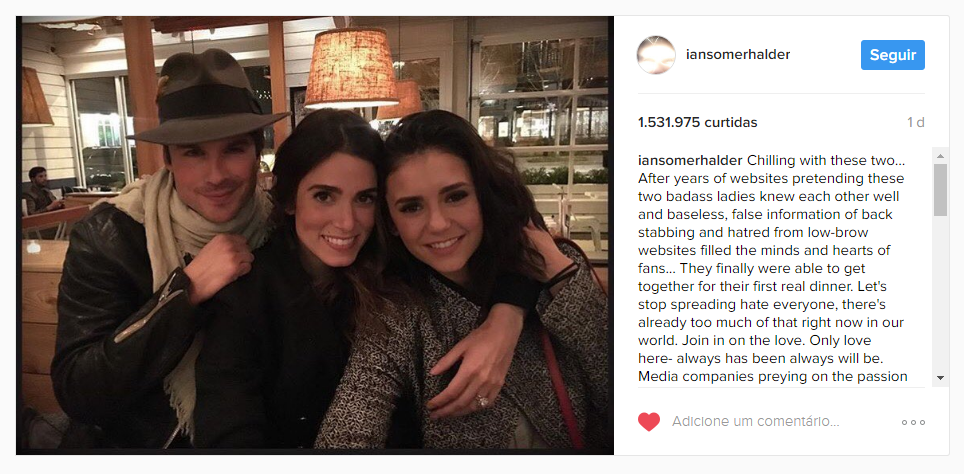Click the 1 d post timestamp
Viewport: 964px width, 474px height.
[915, 122]
